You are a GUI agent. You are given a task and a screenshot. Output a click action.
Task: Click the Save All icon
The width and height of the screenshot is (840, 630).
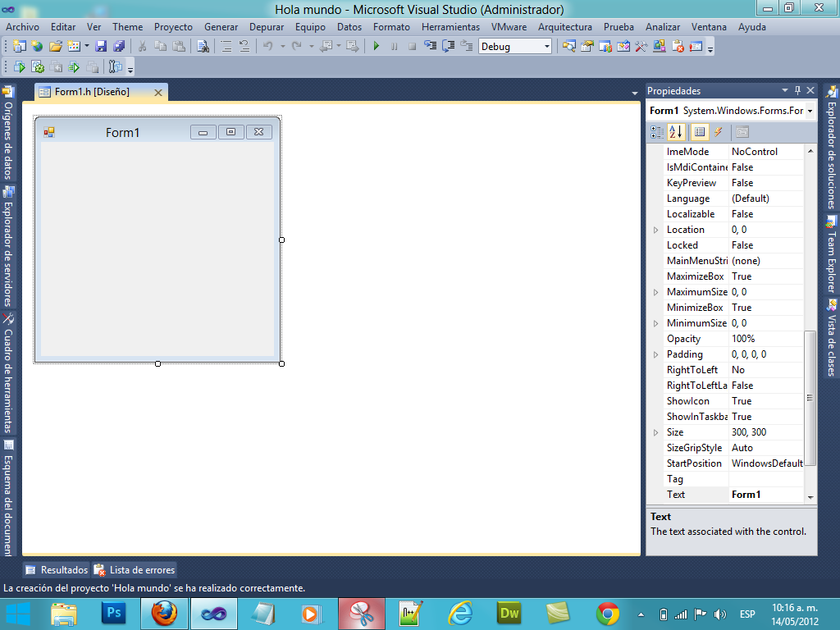pyautogui.click(x=119, y=47)
